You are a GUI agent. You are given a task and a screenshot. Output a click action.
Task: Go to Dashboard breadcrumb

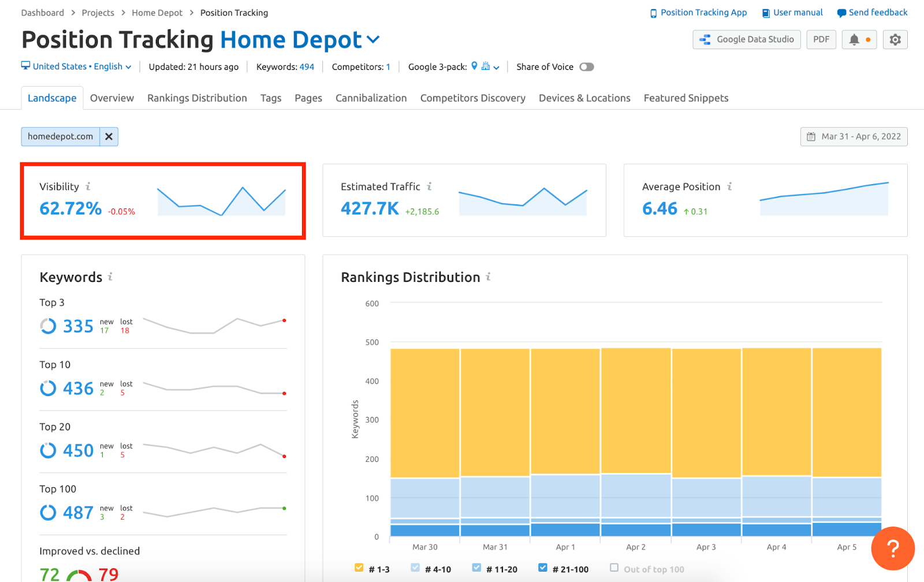pyautogui.click(x=43, y=13)
